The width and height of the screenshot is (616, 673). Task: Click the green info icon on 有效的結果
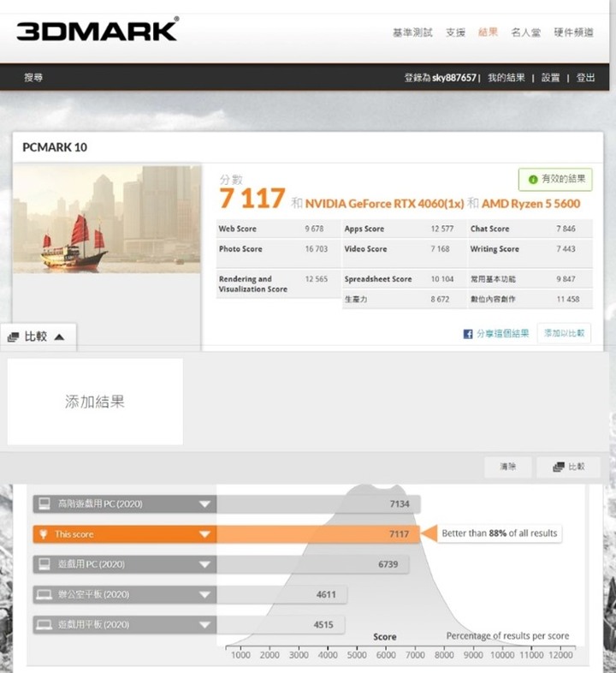point(533,180)
